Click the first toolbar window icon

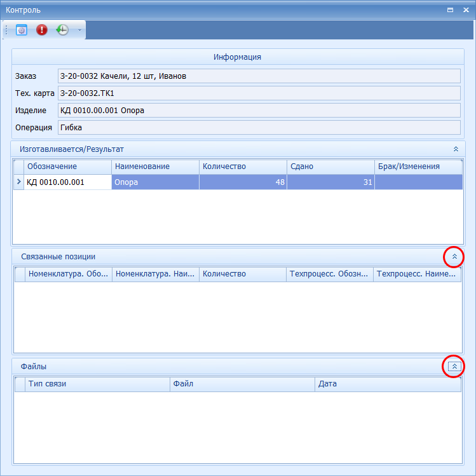click(x=22, y=30)
